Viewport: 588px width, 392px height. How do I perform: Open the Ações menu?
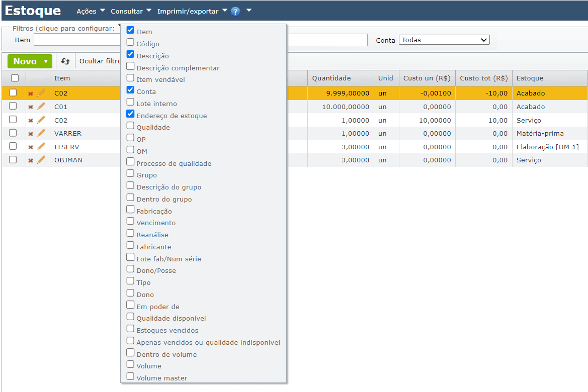[x=91, y=11]
